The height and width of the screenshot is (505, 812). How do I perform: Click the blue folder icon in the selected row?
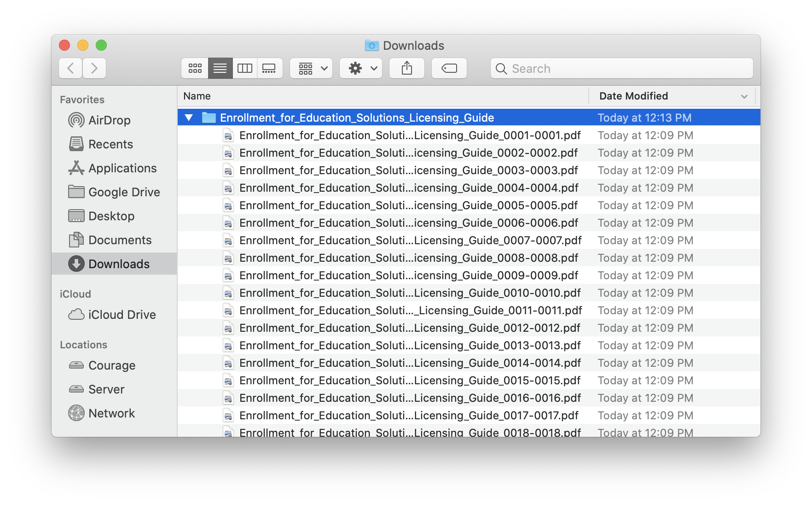209,117
